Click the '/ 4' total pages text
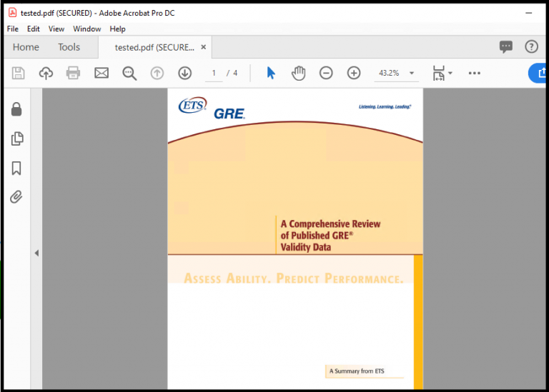The width and height of the screenshot is (549, 392). (232, 73)
